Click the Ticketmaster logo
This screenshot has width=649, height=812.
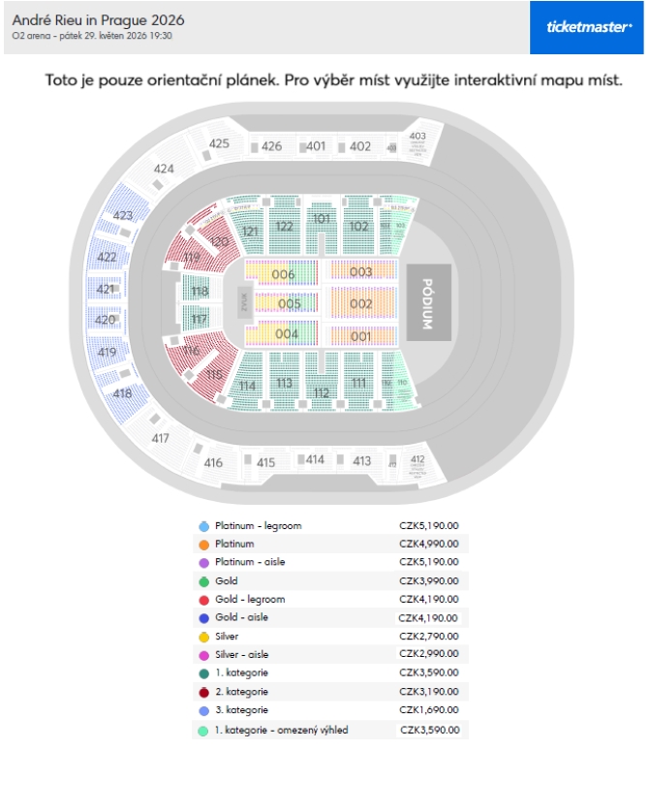click(589, 27)
